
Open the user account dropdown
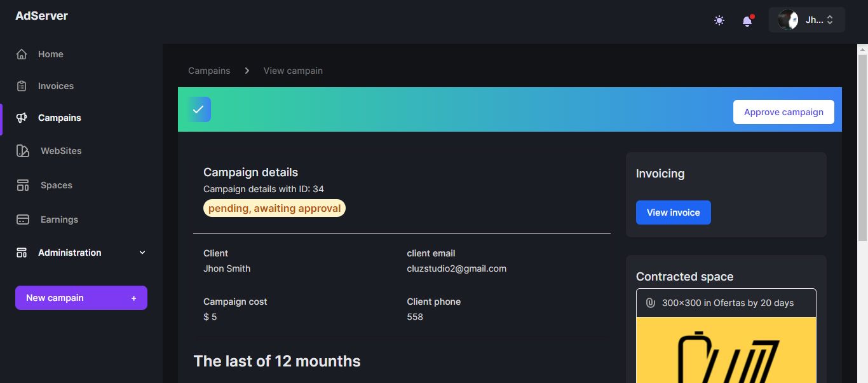(806, 20)
